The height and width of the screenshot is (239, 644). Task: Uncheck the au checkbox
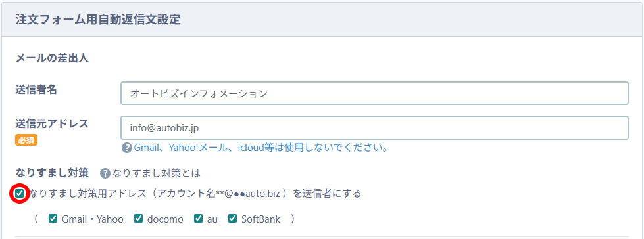pyautogui.click(x=199, y=219)
